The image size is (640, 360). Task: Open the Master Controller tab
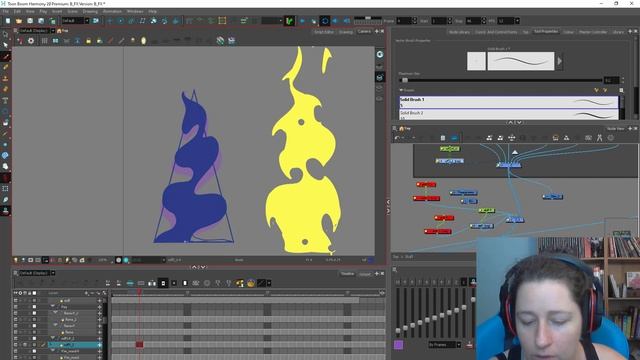(x=593, y=32)
